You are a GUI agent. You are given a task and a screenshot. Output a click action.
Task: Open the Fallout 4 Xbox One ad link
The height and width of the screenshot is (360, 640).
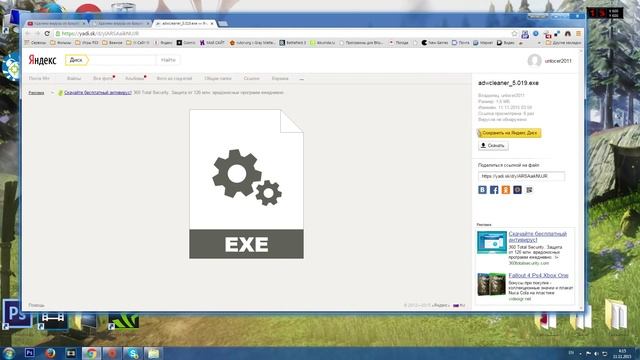pyautogui.click(x=538, y=276)
